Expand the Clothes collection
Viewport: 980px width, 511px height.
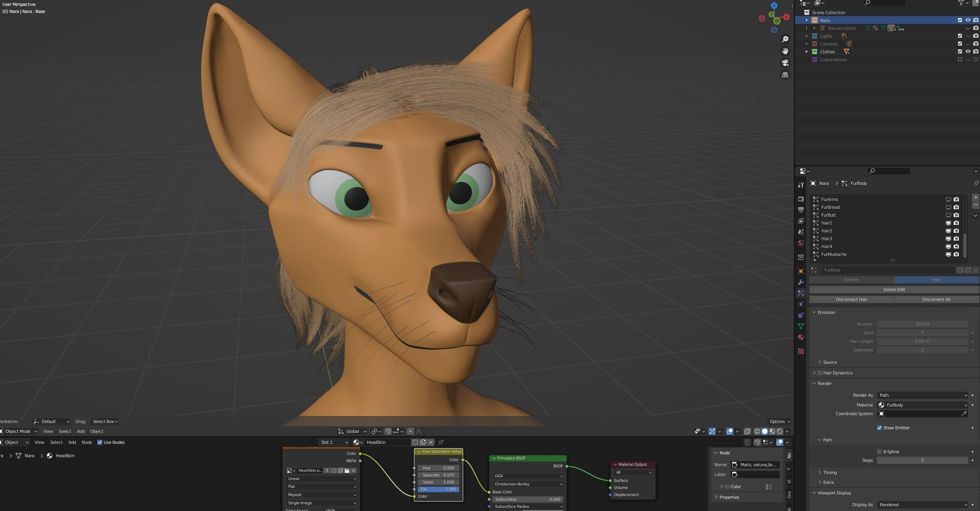tap(807, 52)
